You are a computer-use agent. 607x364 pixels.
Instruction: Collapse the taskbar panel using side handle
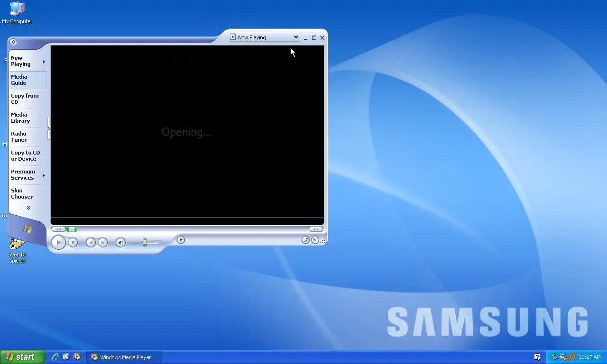click(48, 128)
